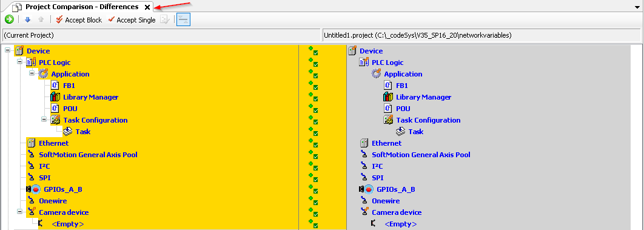Click Camera device icon in current project pane
This screenshot has width=644, height=230.
tap(31, 212)
